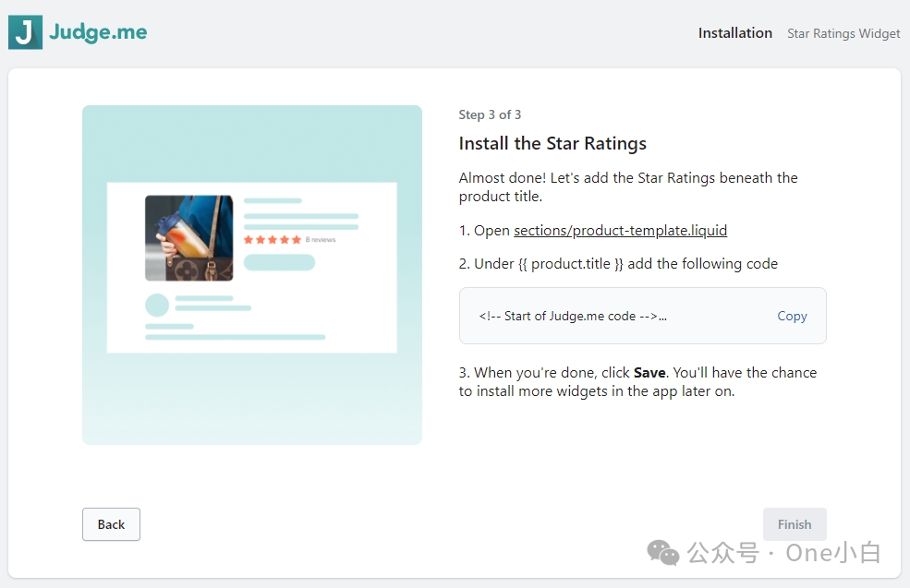Click the Judge.me J logo icon

(x=25, y=32)
